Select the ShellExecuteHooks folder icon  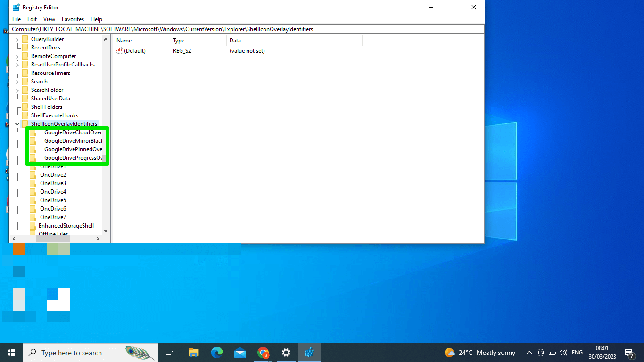coord(25,115)
